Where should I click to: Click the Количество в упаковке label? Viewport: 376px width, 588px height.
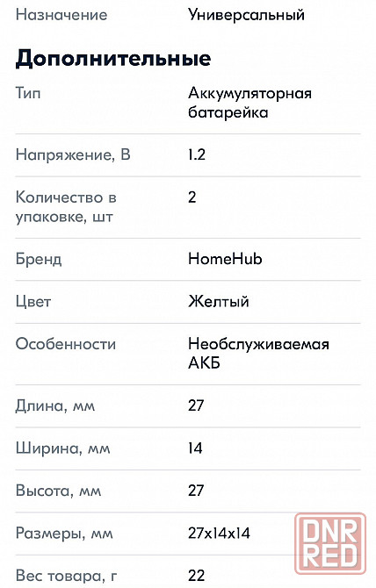coord(66,207)
